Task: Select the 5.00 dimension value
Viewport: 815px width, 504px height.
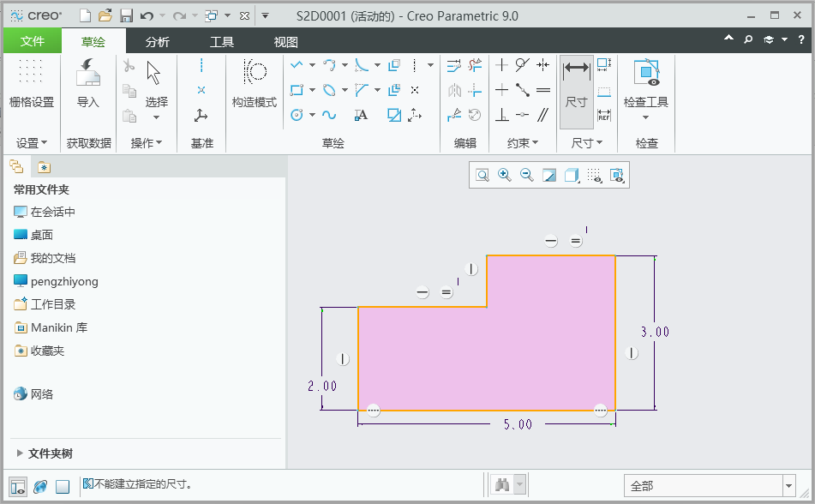Action: (x=518, y=424)
